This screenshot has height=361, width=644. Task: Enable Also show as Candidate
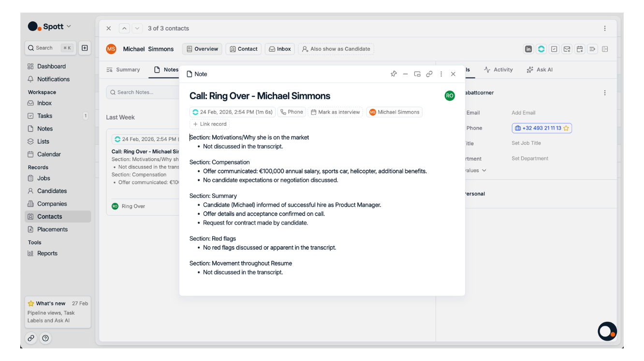pyautogui.click(x=336, y=49)
